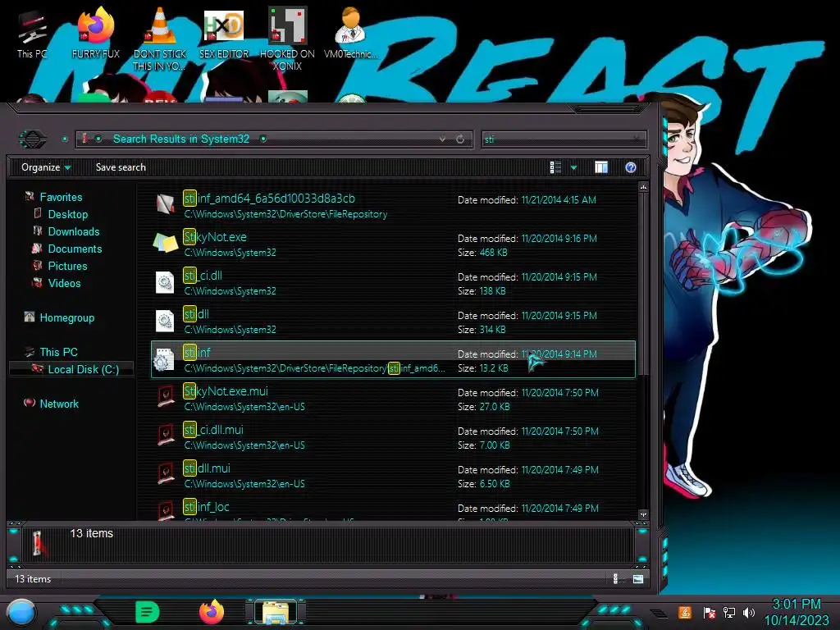840x630 pixels.
Task: Click the Explorer back navigation button
Action: point(33,139)
